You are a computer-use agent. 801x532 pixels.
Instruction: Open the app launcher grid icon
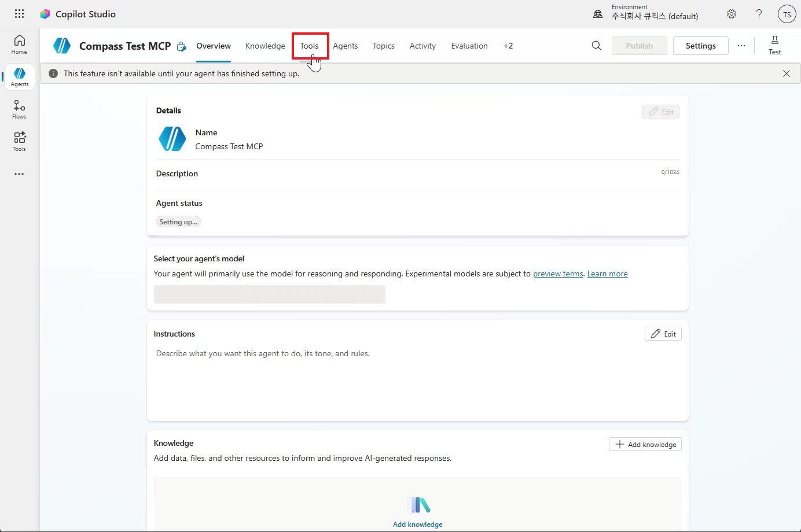click(19, 14)
